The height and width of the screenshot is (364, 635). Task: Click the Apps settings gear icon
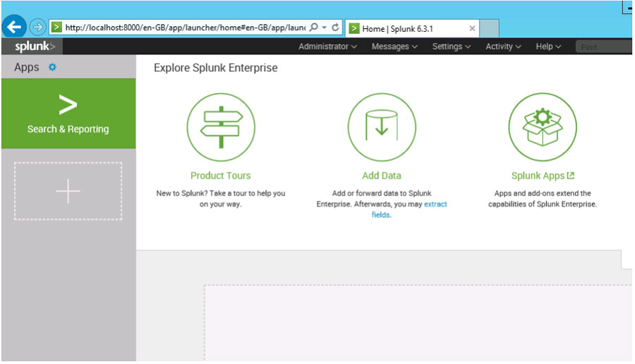[x=52, y=67]
